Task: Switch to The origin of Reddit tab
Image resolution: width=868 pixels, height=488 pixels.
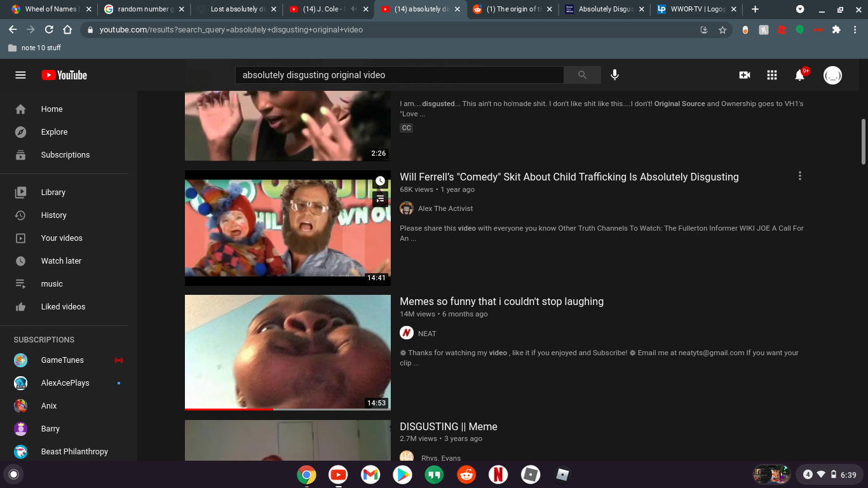Action: (514, 9)
